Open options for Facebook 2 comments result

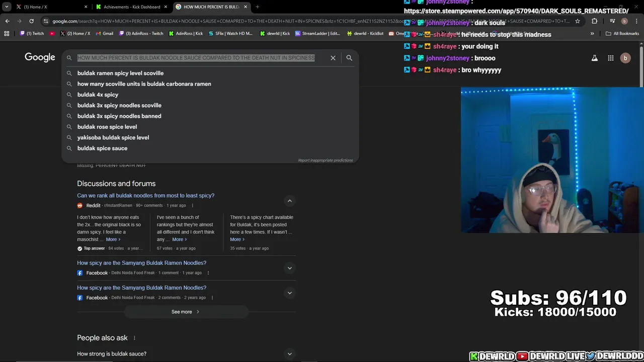coord(212,298)
